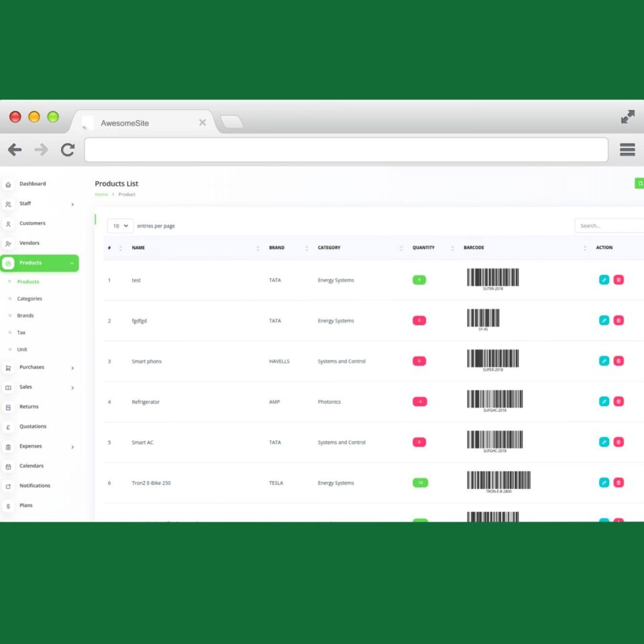Edit the Smart phons product
This screenshot has width=644, height=644.
point(604,361)
